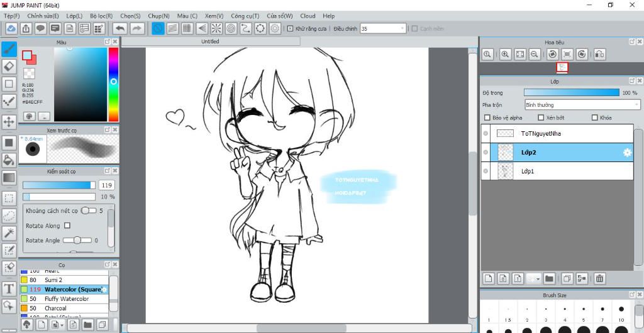Adjust the Độ trong opacity slider
644x333 pixels.
[x=571, y=93]
